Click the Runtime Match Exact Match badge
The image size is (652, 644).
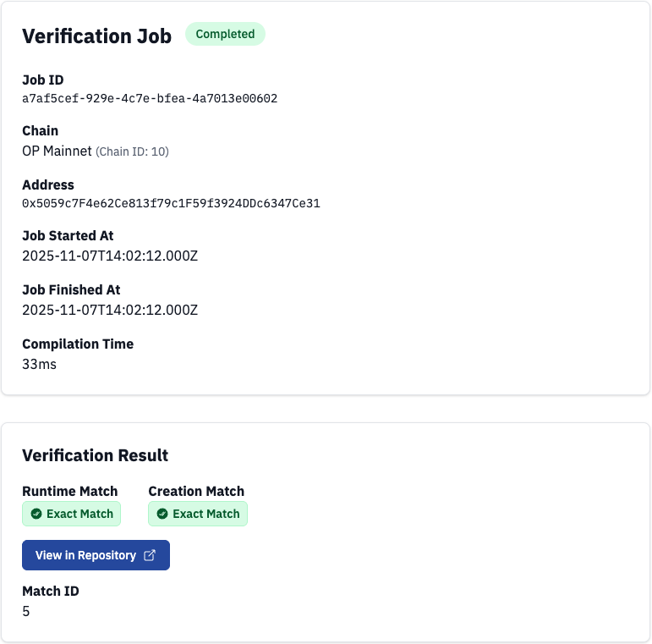[72, 514]
